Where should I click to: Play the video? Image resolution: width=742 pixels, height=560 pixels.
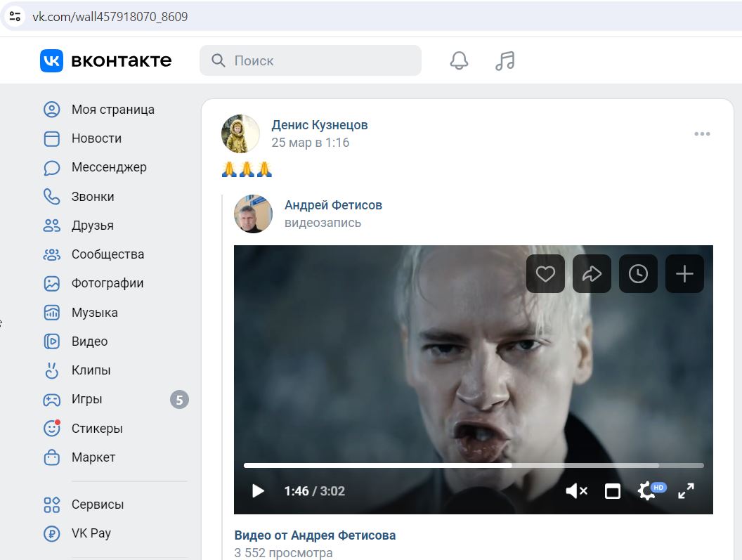[258, 491]
